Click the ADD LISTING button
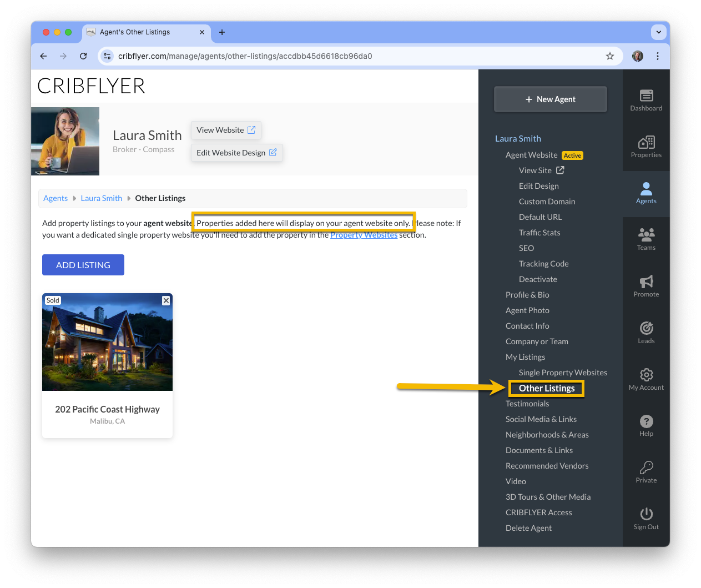 pos(83,265)
